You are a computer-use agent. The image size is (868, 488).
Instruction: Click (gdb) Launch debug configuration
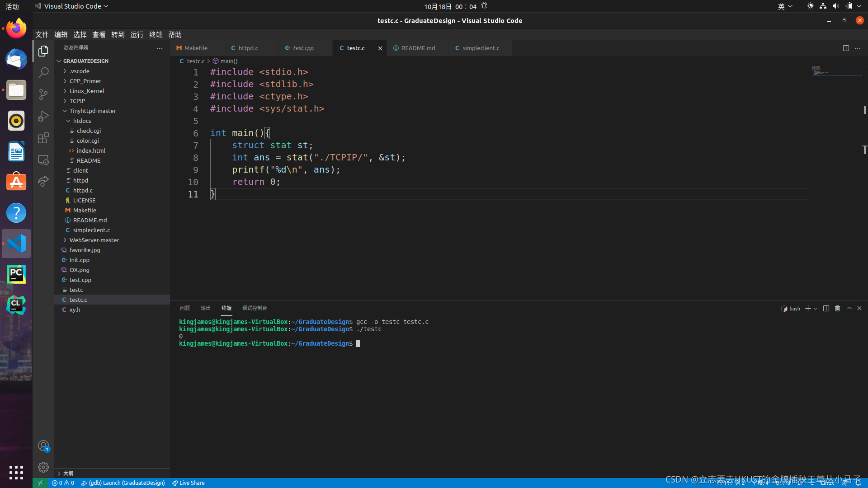(x=123, y=483)
